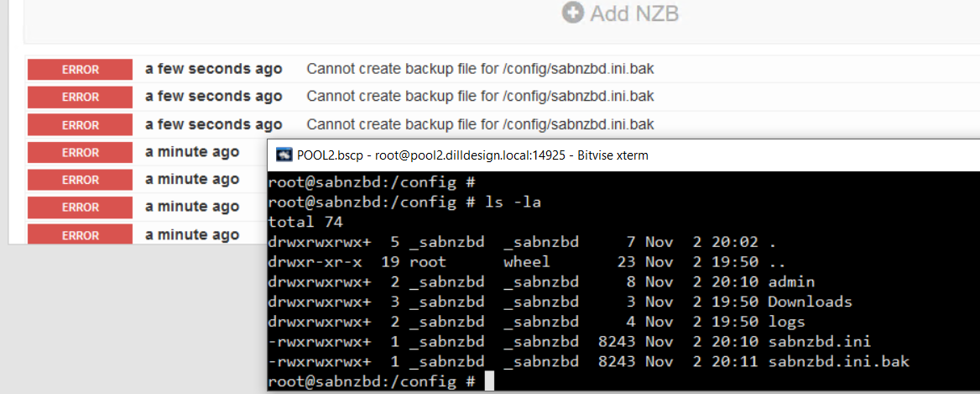
Task: Click the first 'a few seconds ago' timestamp
Action: pyautogui.click(x=213, y=70)
